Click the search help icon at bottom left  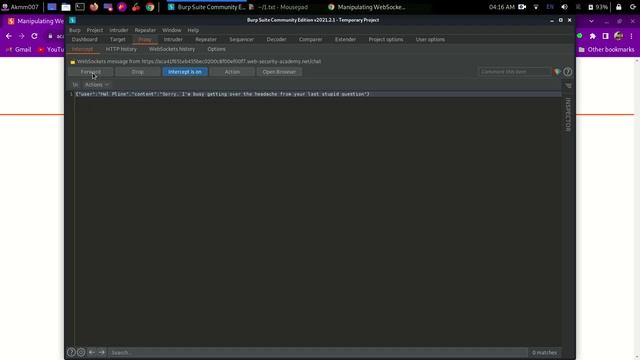click(71, 352)
